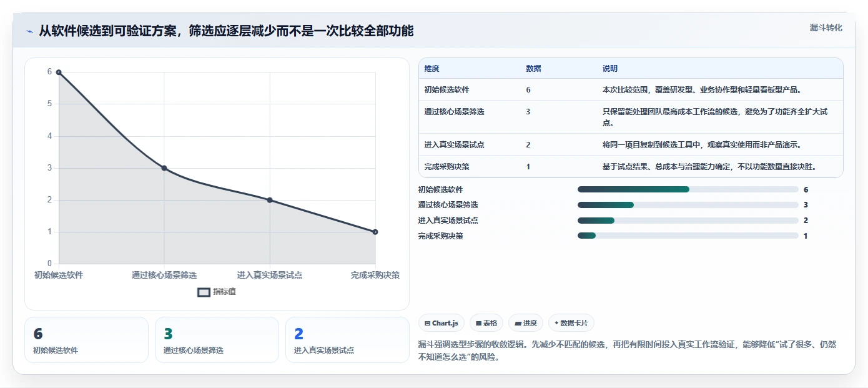The width and height of the screenshot is (868, 388).
Task: Click the value 1 beside the last progress bar
Action: tap(806, 236)
